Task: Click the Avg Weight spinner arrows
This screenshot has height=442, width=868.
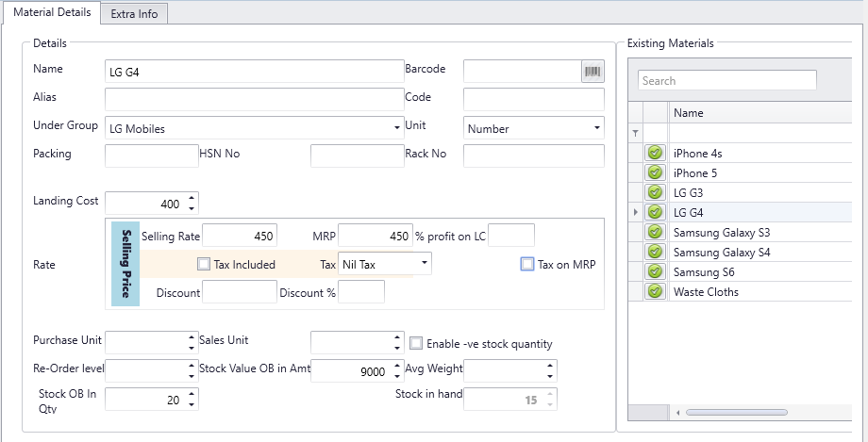Action: click(550, 371)
